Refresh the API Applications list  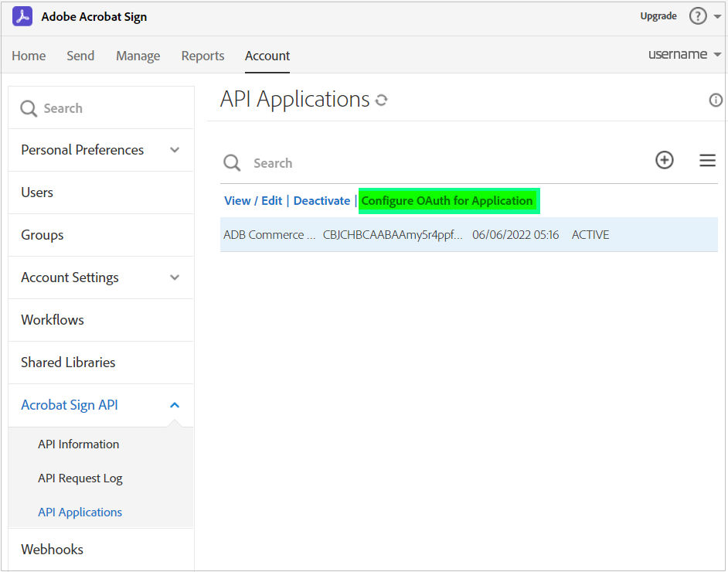coord(381,100)
